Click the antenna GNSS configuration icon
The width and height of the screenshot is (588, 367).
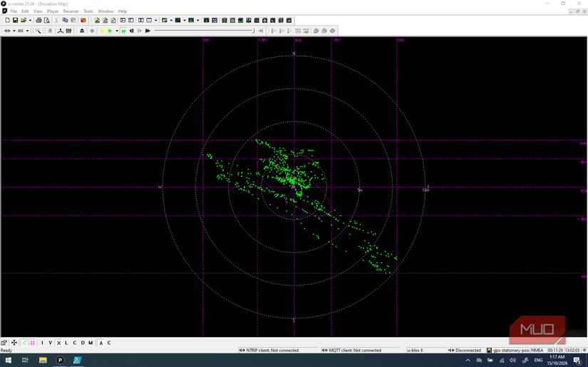(60, 31)
